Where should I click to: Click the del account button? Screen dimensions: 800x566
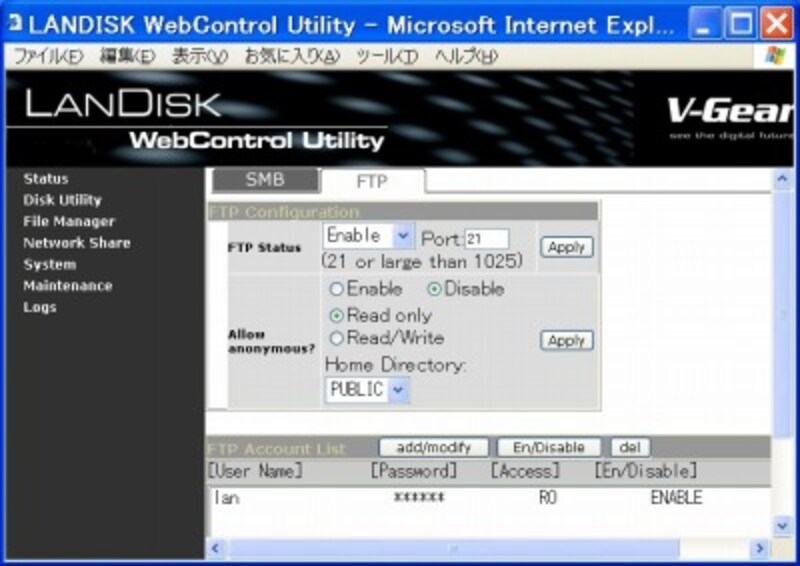click(x=630, y=448)
